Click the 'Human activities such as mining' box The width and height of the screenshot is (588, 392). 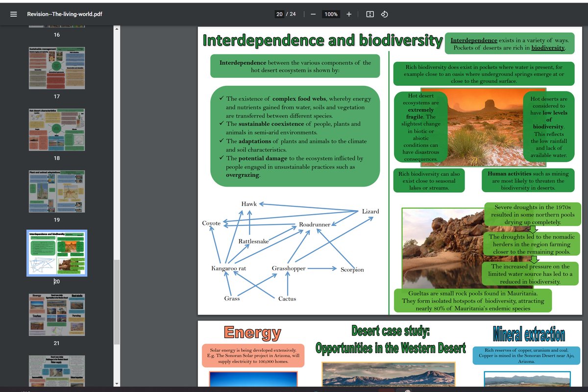pyautogui.click(x=528, y=181)
